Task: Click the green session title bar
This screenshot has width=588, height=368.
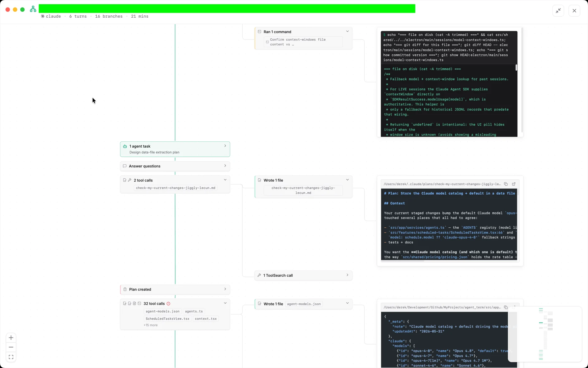Action: pos(227,9)
